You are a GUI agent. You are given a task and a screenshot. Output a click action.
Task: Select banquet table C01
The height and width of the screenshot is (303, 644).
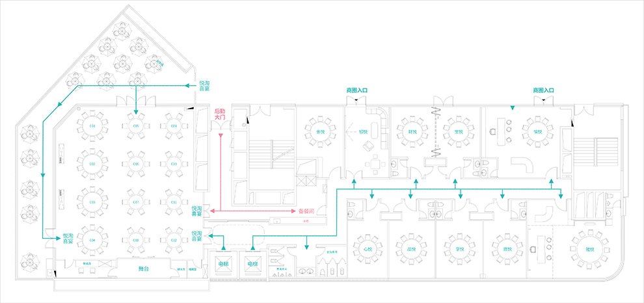92,125
